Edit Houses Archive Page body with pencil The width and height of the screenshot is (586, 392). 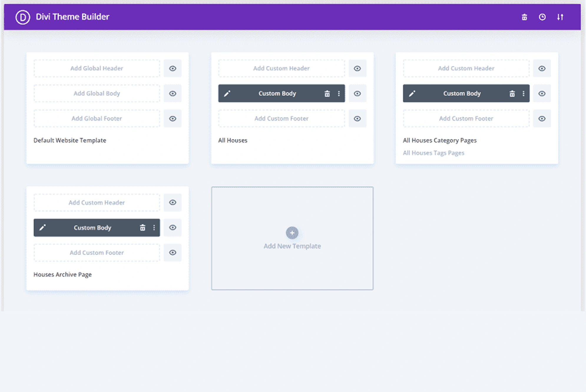coord(42,228)
